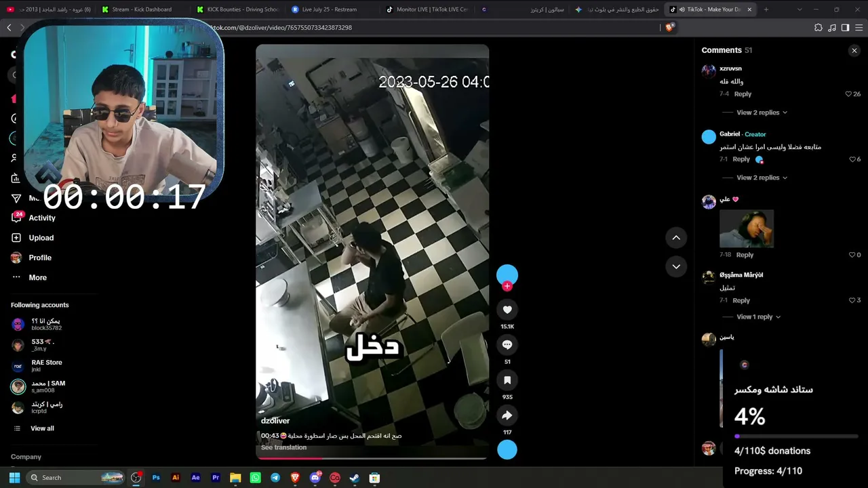
Task: Expand replies under Gabriel's comment
Action: point(762,178)
